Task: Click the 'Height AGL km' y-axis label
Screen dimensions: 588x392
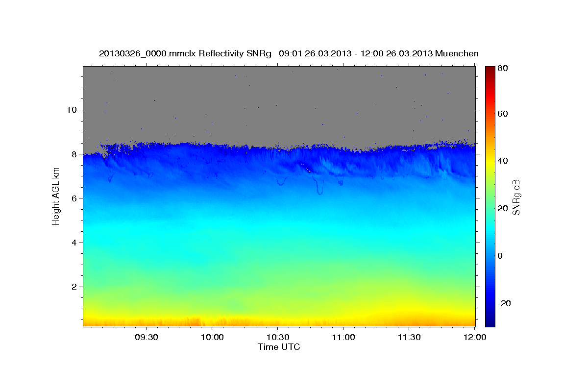Action: 56,197
